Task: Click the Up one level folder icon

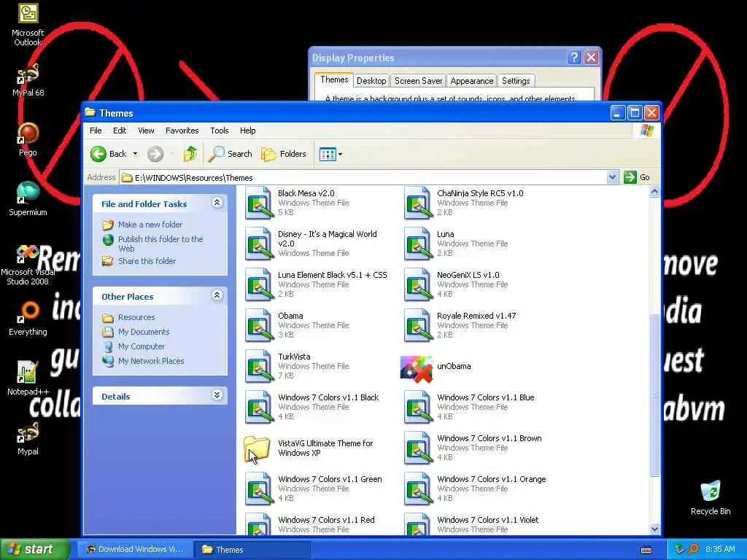Action: [190, 154]
